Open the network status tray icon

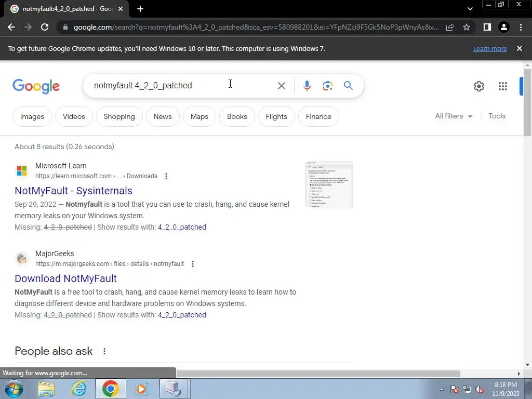(x=467, y=389)
